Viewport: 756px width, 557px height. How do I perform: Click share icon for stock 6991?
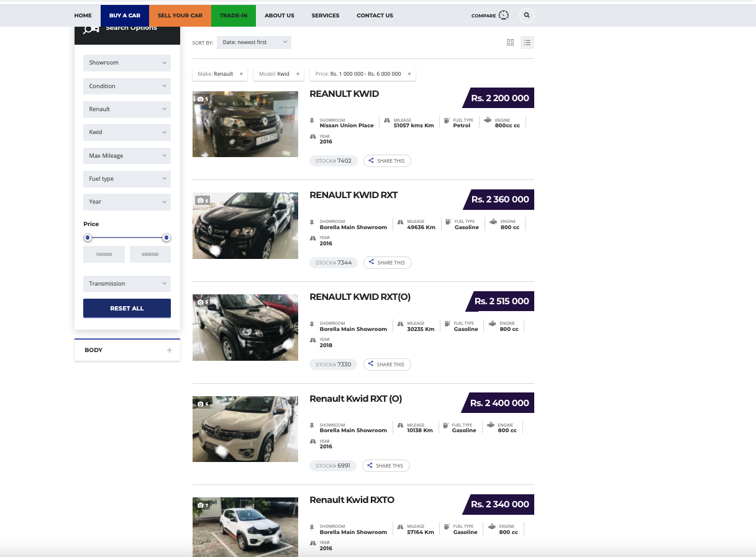click(x=370, y=466)
